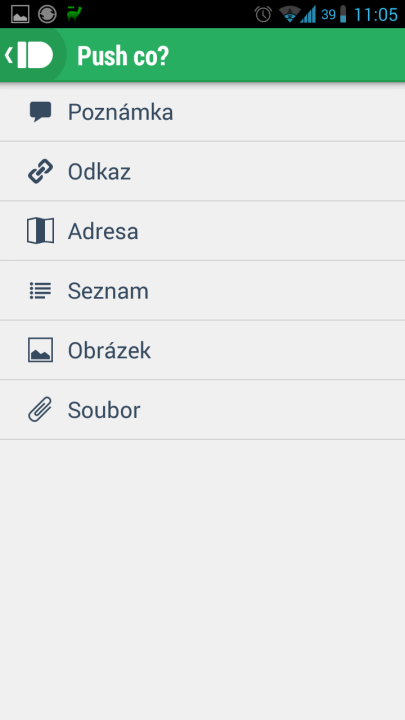Tap the 11:05 clock in status bar
This screenshot has height=720, width=405.
(x=376, y=15)
